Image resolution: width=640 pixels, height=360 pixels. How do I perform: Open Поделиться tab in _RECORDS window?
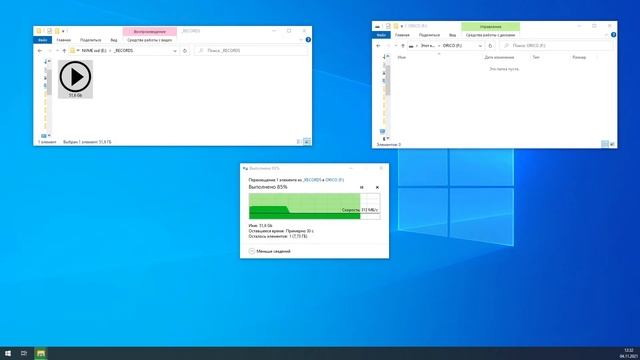click(x=91, y=40)
